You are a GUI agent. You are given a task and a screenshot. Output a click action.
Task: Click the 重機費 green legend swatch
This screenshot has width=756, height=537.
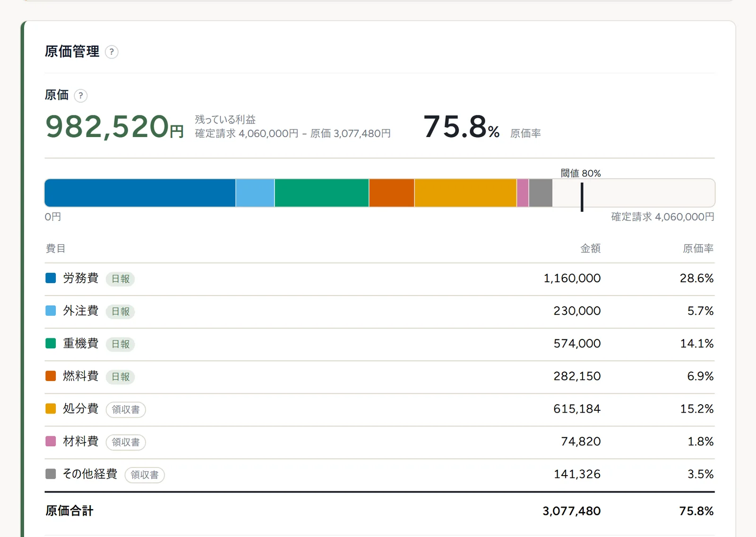pos(51,343)
